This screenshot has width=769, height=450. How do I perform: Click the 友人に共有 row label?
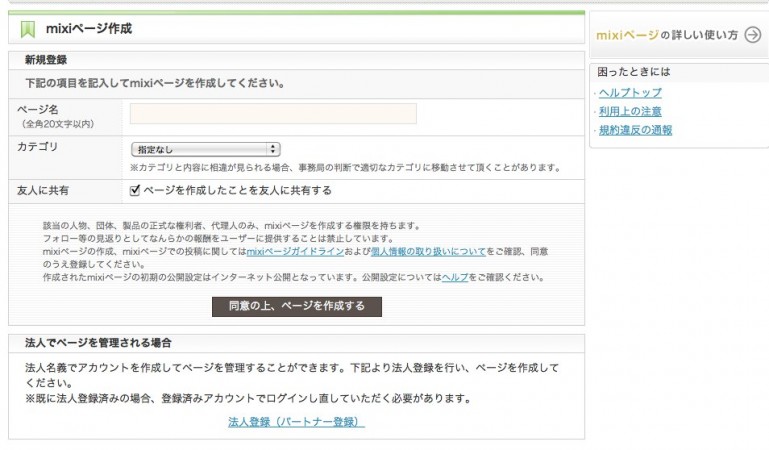click(43, 190)
